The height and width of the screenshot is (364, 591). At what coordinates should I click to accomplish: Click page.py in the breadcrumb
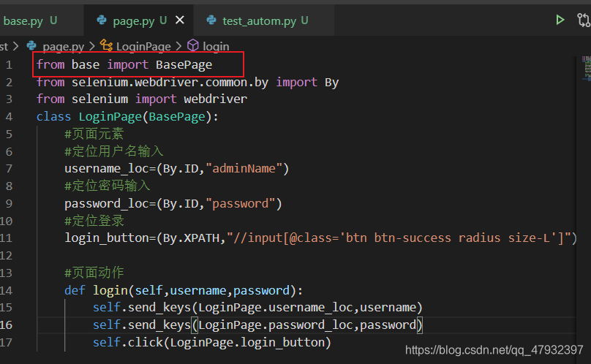pyautogui.click(x=64, y=46)
